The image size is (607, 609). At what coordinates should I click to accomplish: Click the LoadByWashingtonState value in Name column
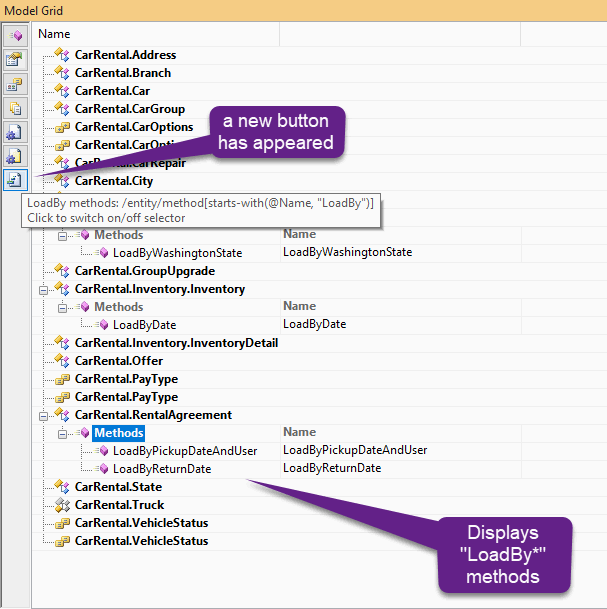click(347, 253)
